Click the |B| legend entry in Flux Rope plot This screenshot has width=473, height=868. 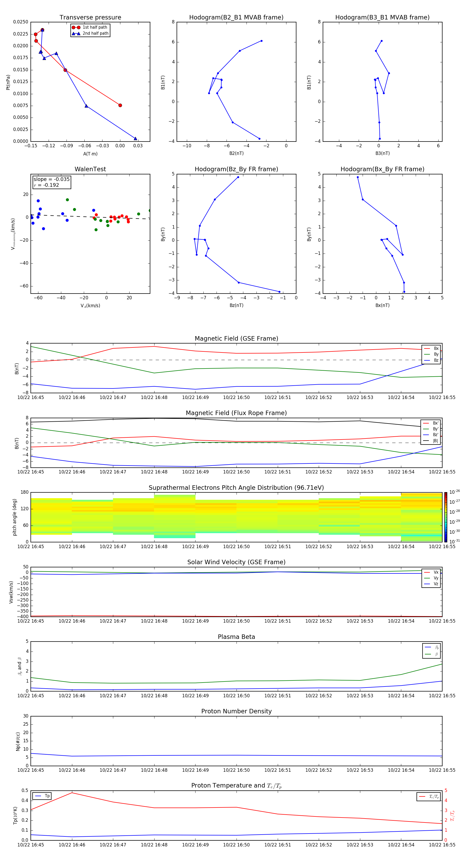tap(431, 441)
